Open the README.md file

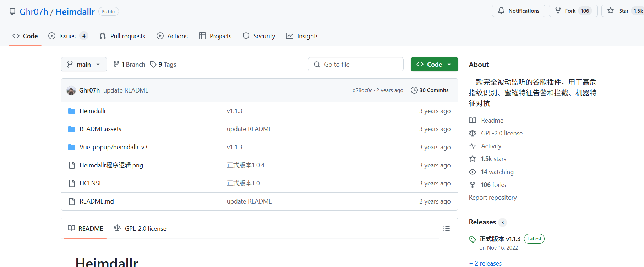pos(97,201)
